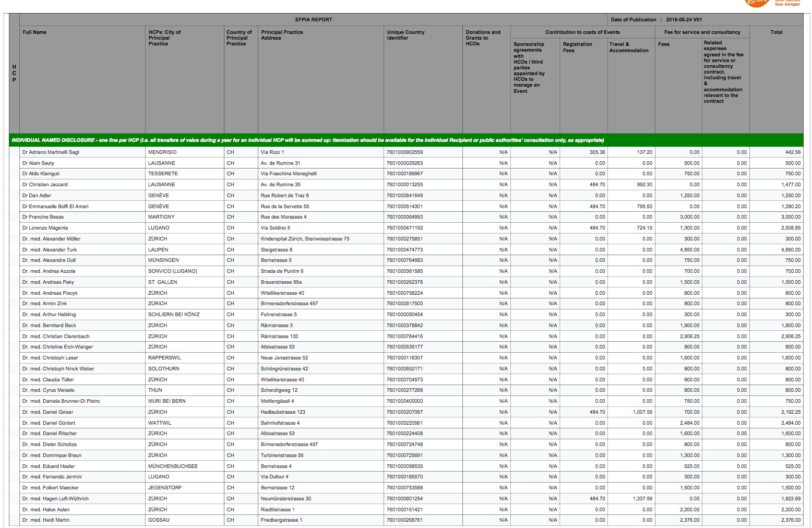Click fees value '4,850.00' in Fees column
This screenshot has height=528, width=812.
pyautogui.click(x=690, y=250)
